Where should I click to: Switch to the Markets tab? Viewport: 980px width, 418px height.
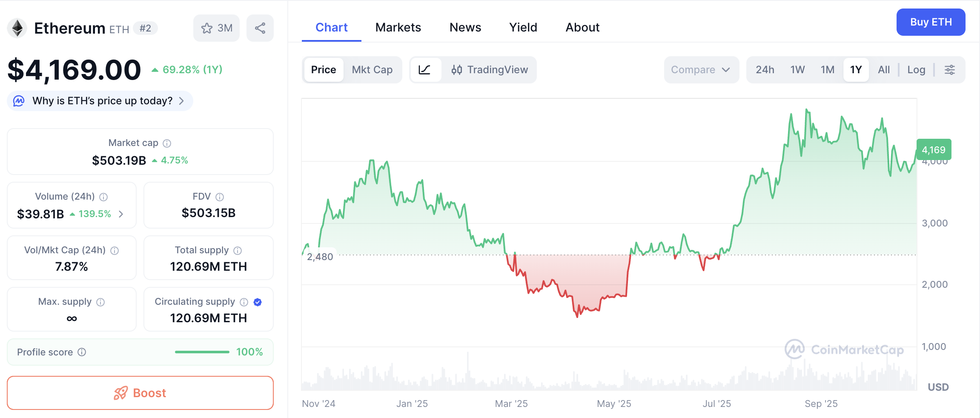398,28
